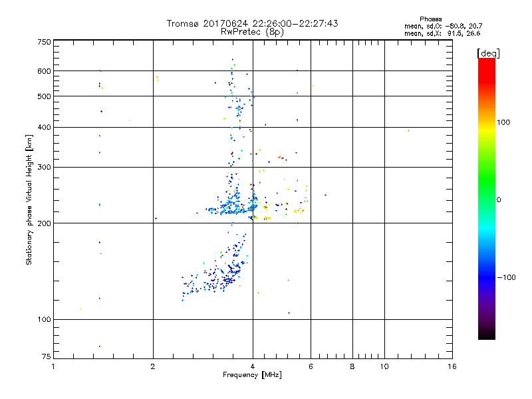Click the y-axis tick label '75'
Image resolution: width=532 pixels, height=399 pixels.
click(x=47, y=356)
